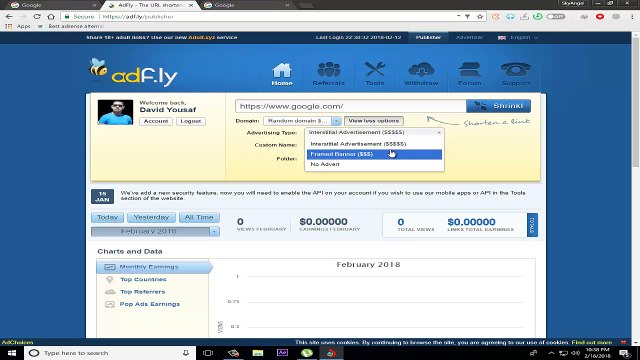Click the browser back arrow

[9, 17]
